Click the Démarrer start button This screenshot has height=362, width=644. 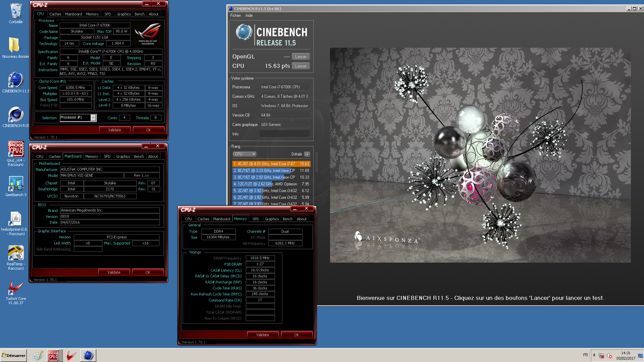14,355
